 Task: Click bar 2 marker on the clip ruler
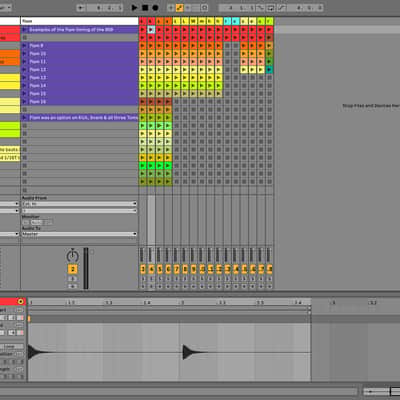[x=182, y=302]
